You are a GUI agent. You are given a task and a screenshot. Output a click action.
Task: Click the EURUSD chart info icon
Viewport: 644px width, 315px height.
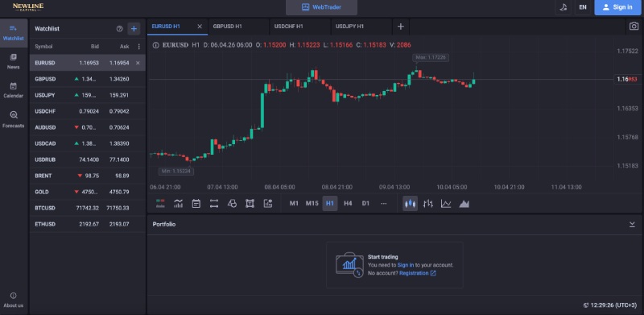tap(155, 45)
